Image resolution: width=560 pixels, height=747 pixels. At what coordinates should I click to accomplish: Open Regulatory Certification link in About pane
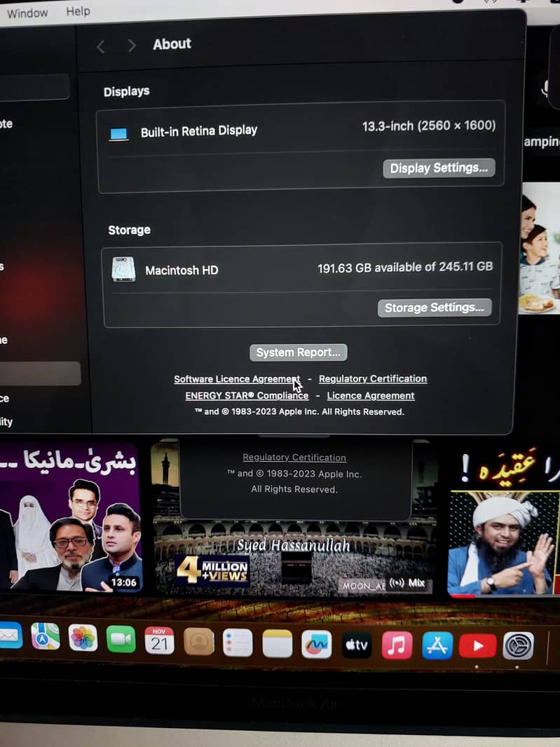tap(373, 378)
